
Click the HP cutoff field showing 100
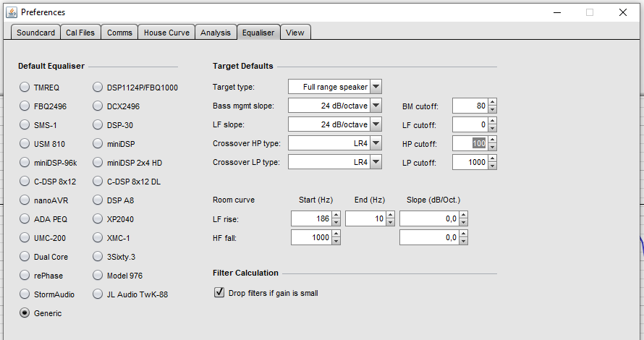coord(470,144)
